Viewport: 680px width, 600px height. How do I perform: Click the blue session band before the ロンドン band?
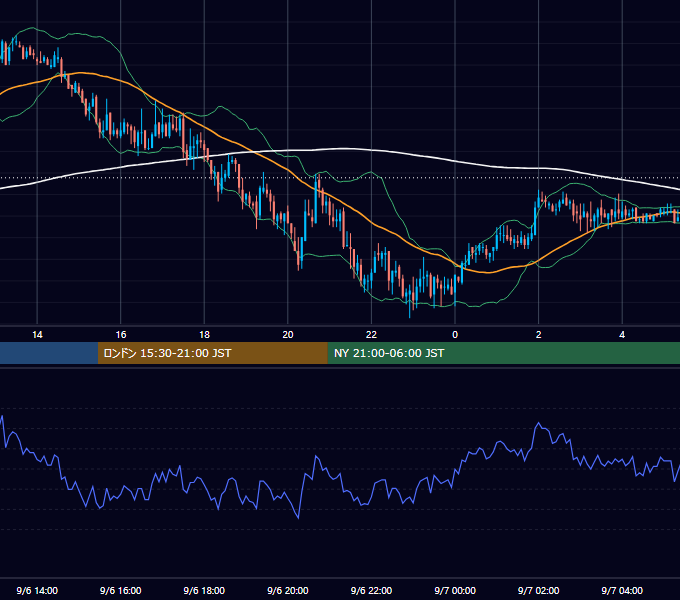(x=49, y=353)
